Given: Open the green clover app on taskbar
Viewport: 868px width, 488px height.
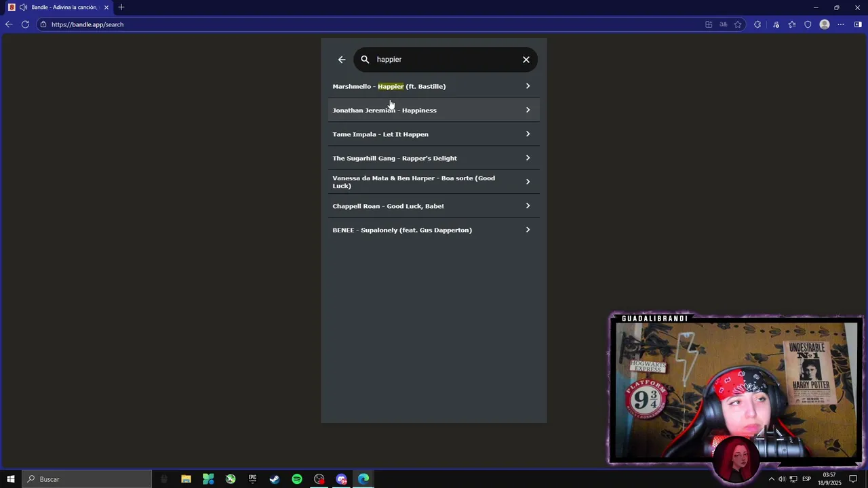Looking at the screenshot, I should pyautogui.click(x=208, y=479).
